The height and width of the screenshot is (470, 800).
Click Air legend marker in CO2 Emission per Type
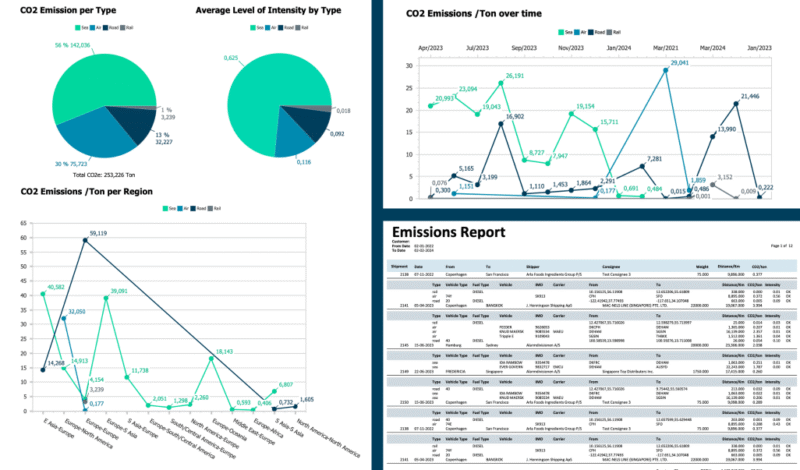(x=91, y=28)
